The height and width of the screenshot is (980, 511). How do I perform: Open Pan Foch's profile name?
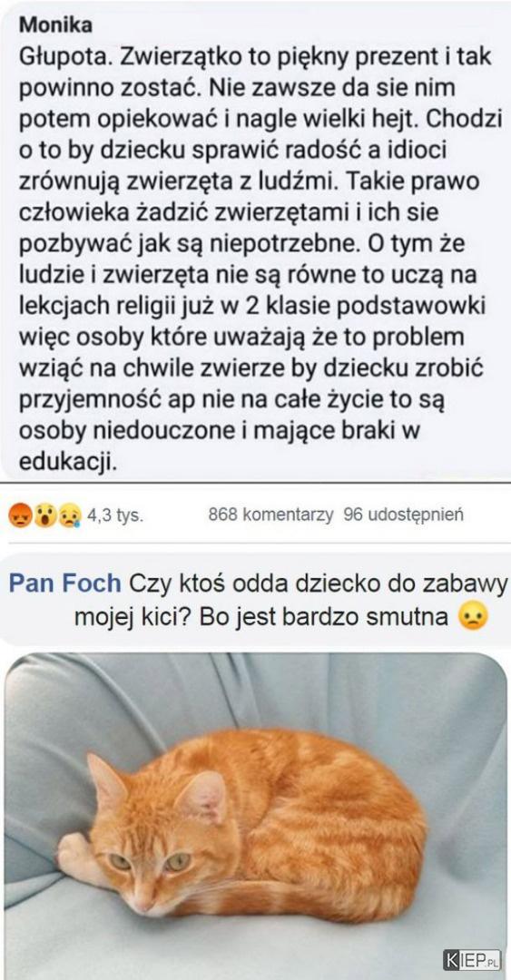tap(65, 583)
